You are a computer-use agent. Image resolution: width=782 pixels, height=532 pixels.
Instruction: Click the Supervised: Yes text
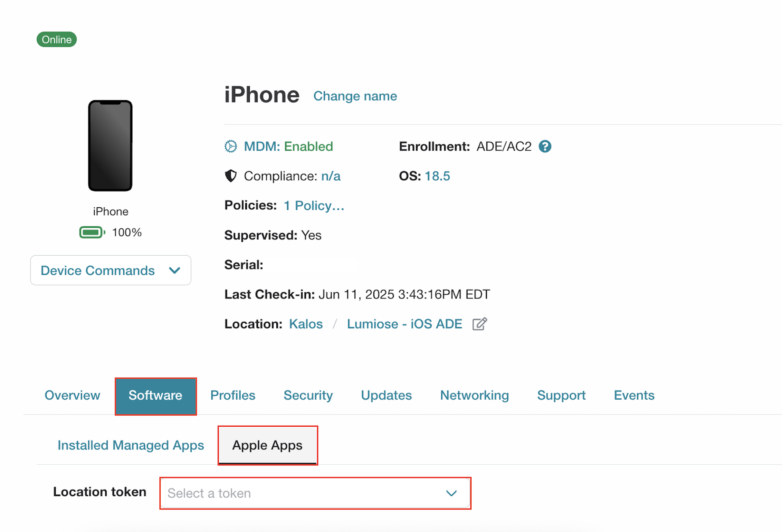coord(273,235)
